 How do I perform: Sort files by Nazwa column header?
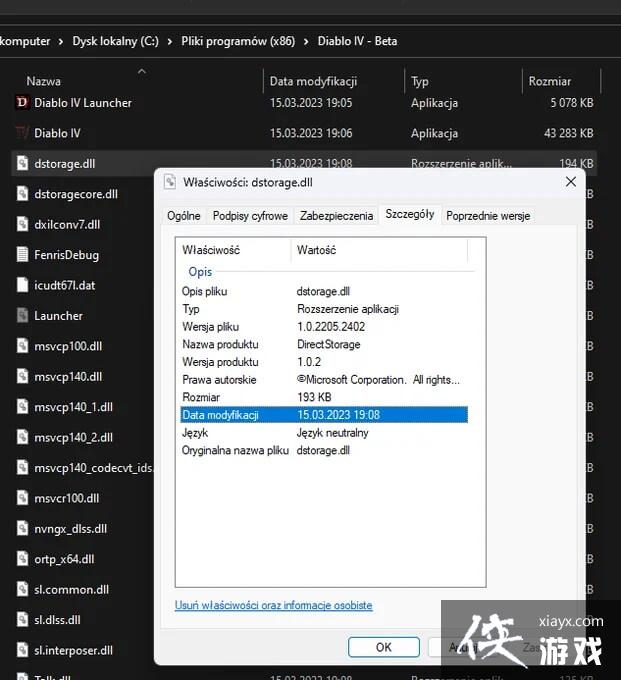[43, 81]
